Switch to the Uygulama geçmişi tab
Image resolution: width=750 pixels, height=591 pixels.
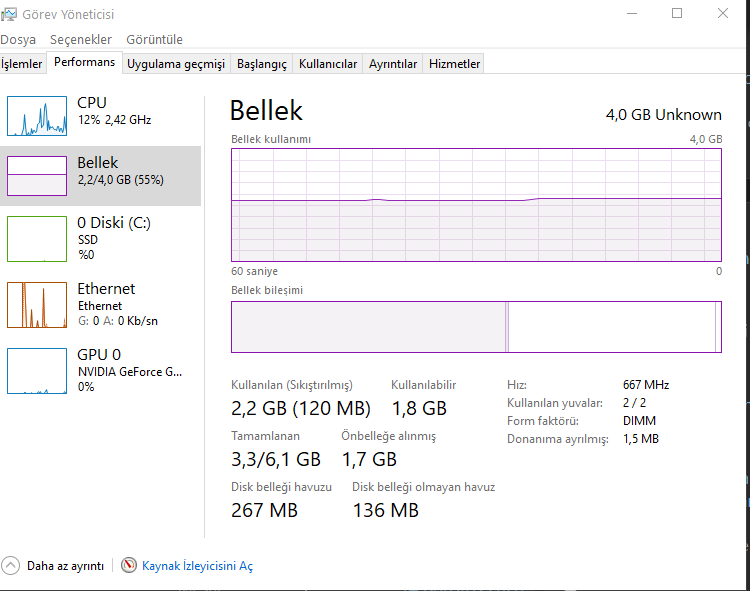click(x=176, y=64)
